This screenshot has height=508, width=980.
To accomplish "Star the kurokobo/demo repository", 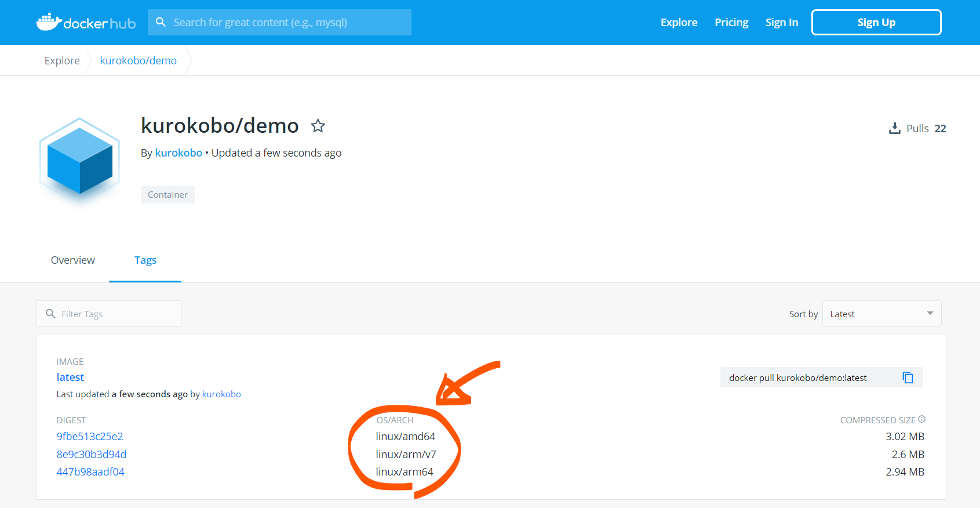I will (318, 126).
